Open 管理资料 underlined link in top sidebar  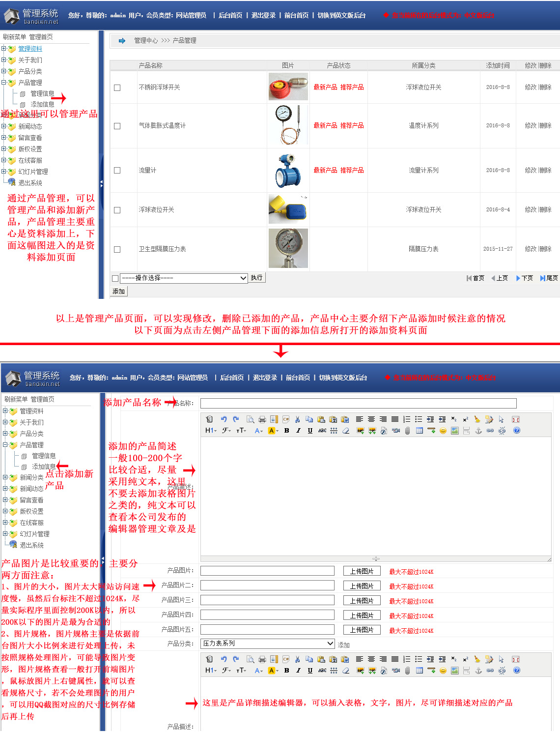tap(30, 49)
